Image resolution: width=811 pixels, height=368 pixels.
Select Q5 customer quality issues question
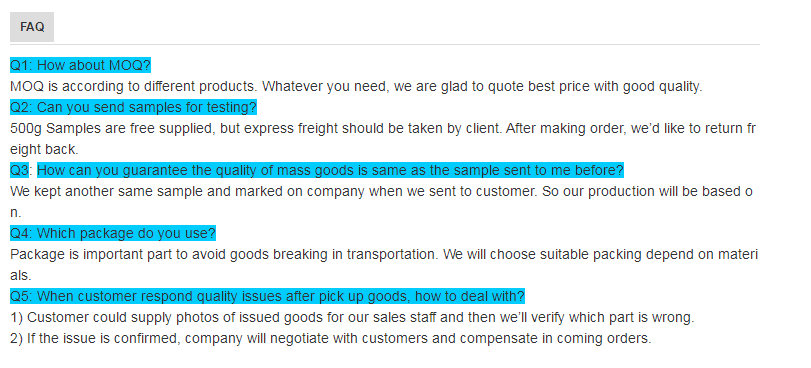(x=267, y=297)
